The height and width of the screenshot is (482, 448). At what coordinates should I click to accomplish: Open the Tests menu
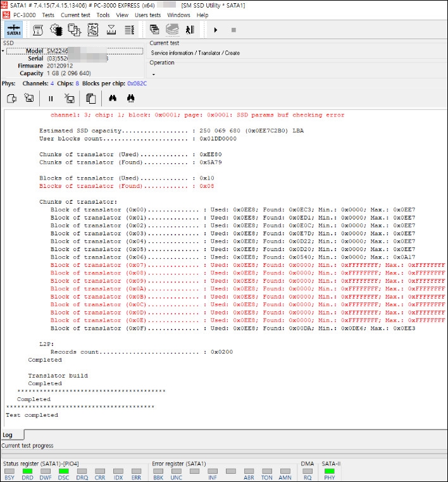[48, 15]
